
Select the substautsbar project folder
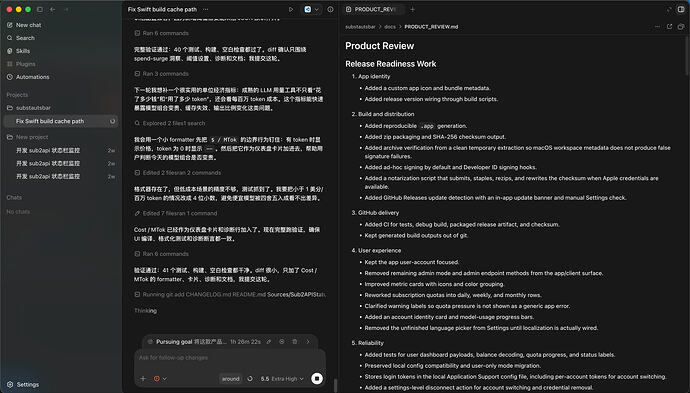(33, 108)
